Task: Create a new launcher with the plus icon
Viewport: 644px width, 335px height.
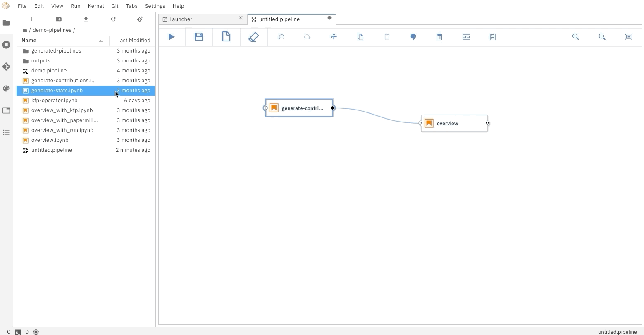Action: click(x=32, y=19)
